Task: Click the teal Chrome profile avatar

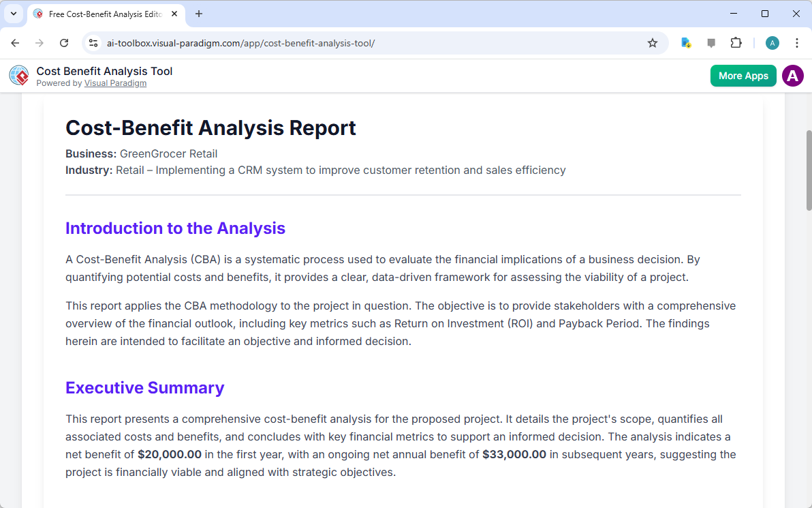Action: point(772,42)
